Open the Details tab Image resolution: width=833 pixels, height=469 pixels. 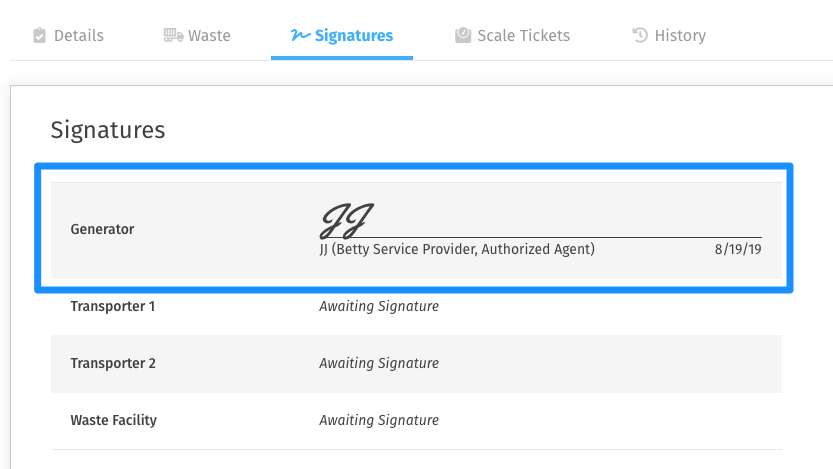(x=69, y=36)
